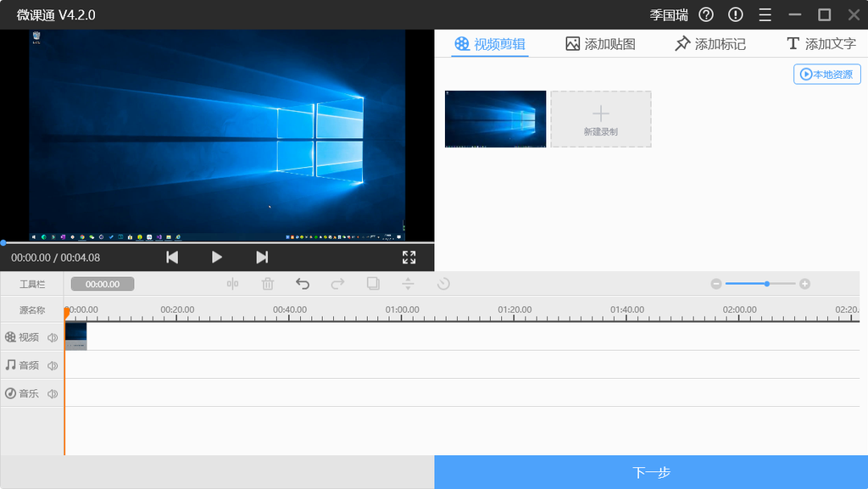
Task: Click the speed/rotate clock icon in toolbar
Action: (443, 284)
